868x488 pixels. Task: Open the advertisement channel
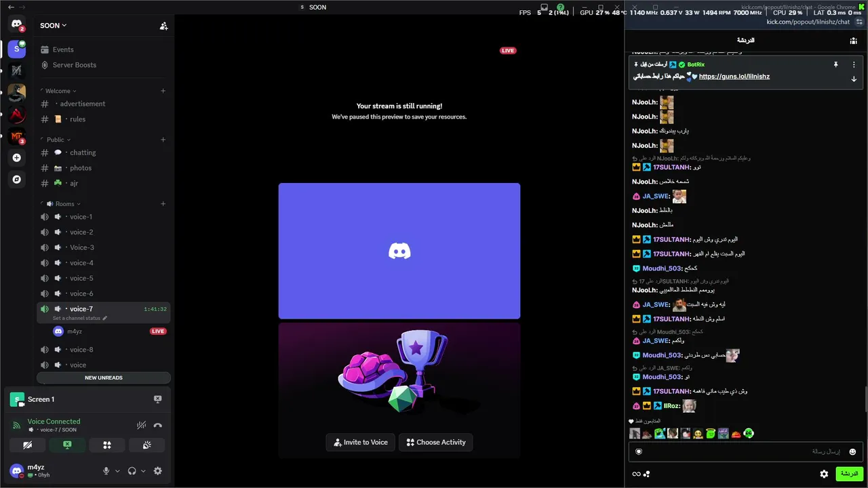[x=103, y=104]
